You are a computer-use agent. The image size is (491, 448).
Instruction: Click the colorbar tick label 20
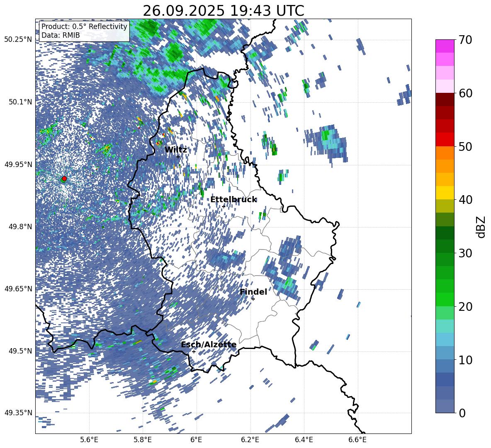(x=466, y=306)
